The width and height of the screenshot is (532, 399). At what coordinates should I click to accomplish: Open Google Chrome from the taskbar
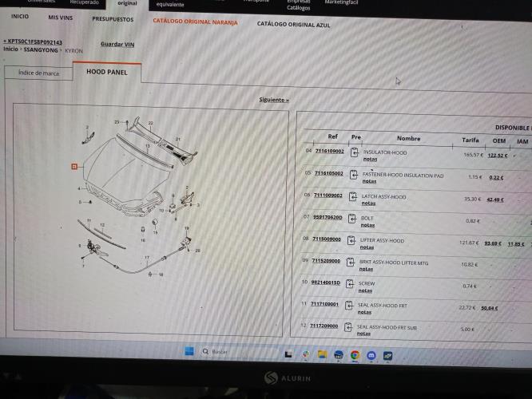click(355, 355)
